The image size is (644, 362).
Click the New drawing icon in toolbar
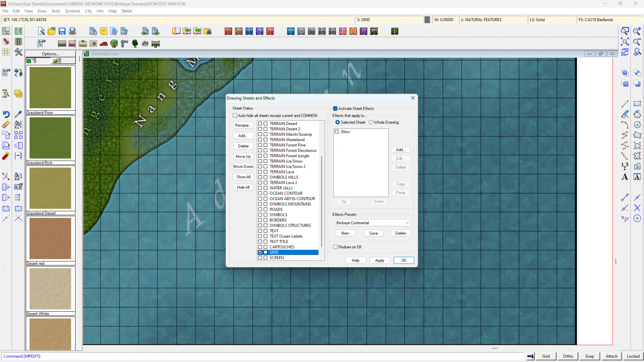click(x=41, y=31)
